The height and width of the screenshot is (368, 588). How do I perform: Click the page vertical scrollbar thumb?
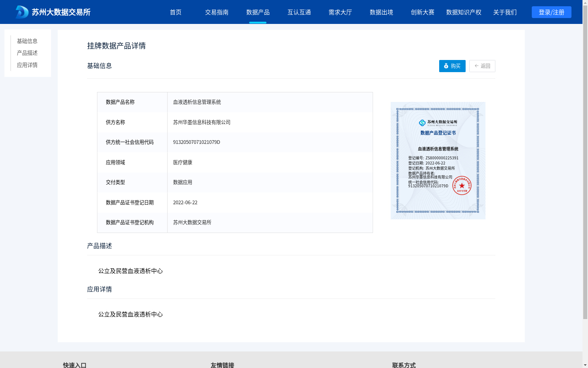585,162
